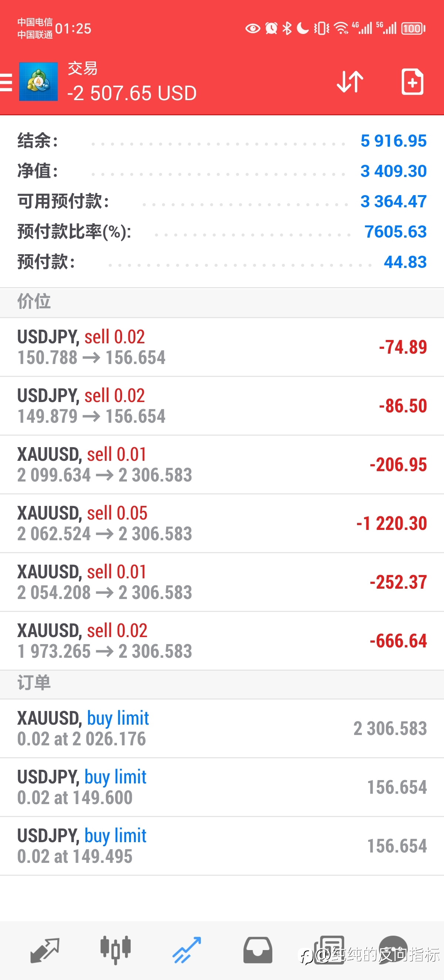Tap the battery indicator in status bar

point(413,28)
